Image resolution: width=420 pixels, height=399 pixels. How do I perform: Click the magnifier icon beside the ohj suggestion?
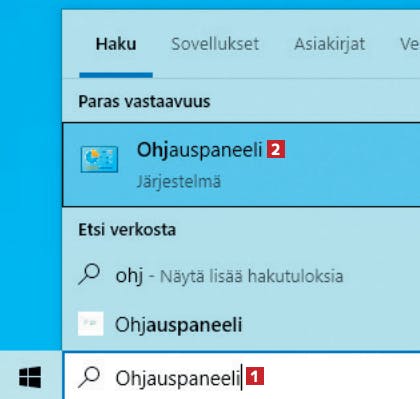pos(89,275)
